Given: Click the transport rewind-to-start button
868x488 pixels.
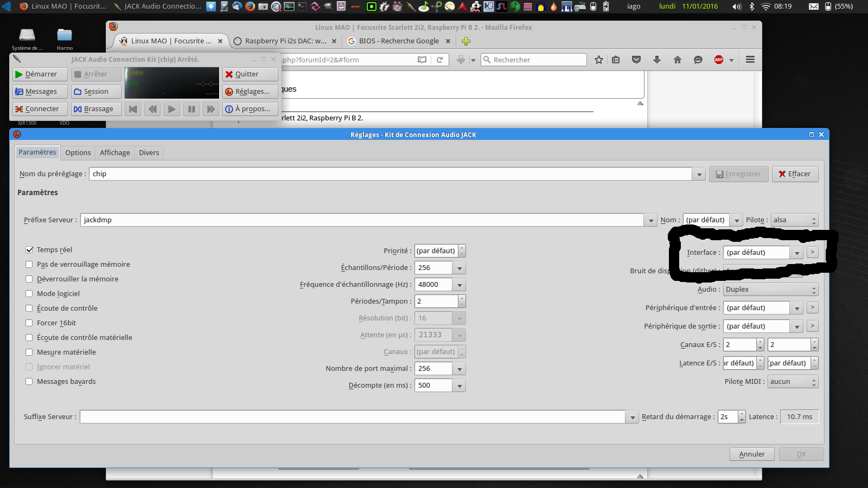Looking at the screenshot, I should pyautogui.click(x=133, y=109).
